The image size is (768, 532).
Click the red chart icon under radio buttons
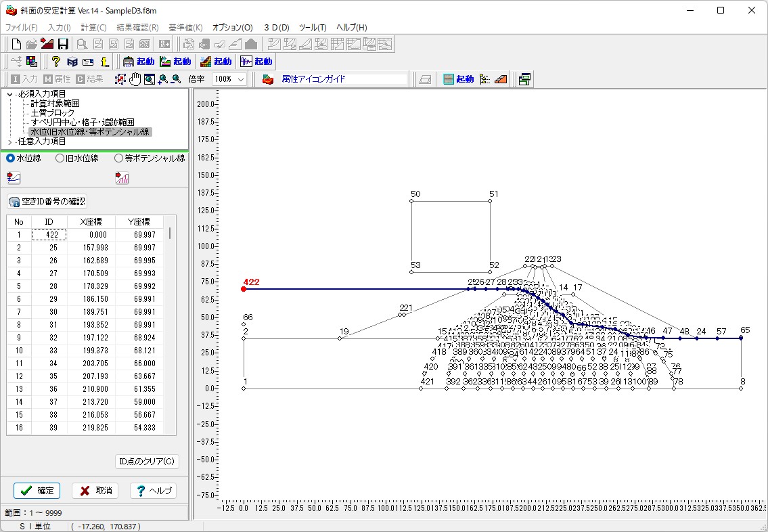[122, 177]
